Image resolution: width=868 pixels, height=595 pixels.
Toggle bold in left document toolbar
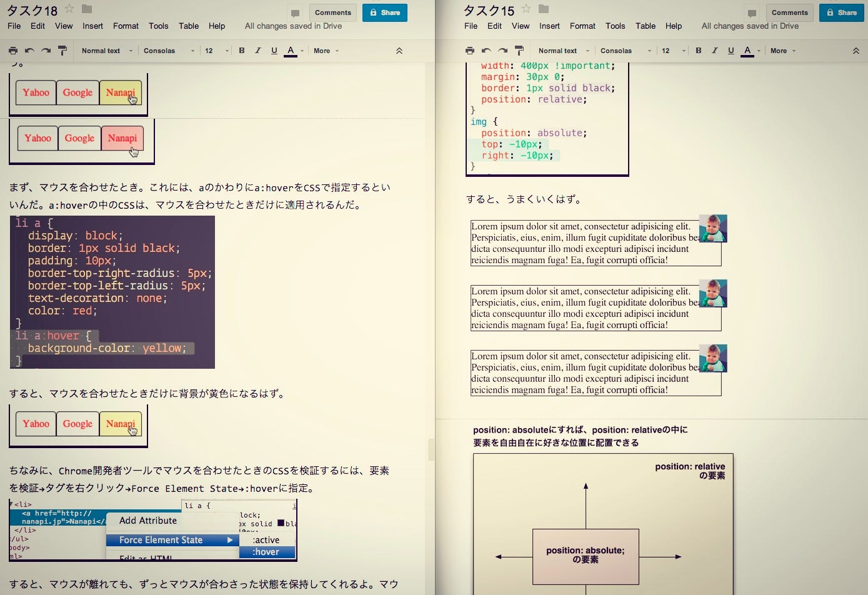click(x=242, y=51)
